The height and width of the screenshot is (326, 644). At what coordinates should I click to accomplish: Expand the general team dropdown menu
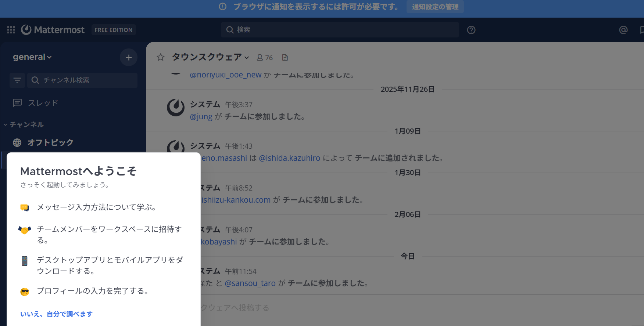(x=32, y=57)
